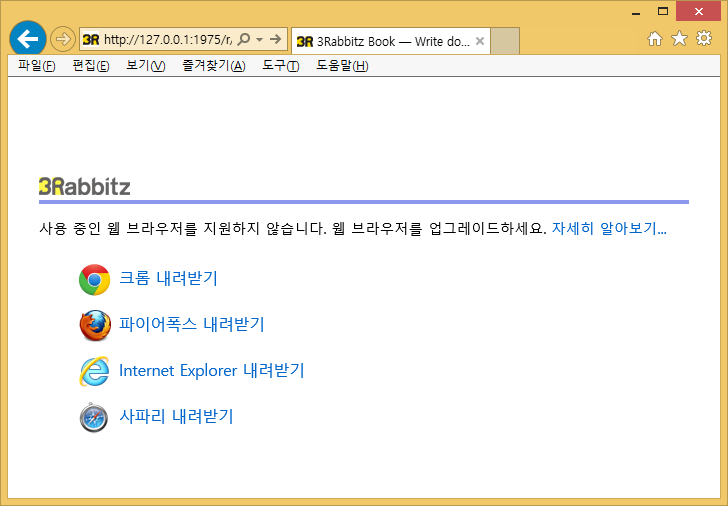Open the 도구(T) menu
This screenshot has width=728, height=506.
coord(280,65)
